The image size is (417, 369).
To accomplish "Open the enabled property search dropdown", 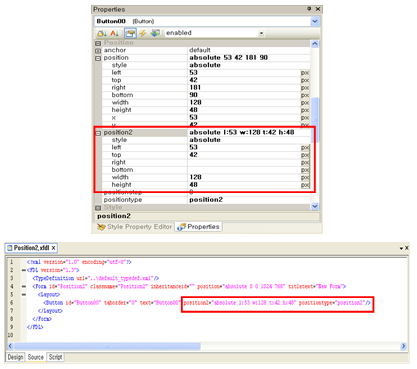I will point(261,33).
